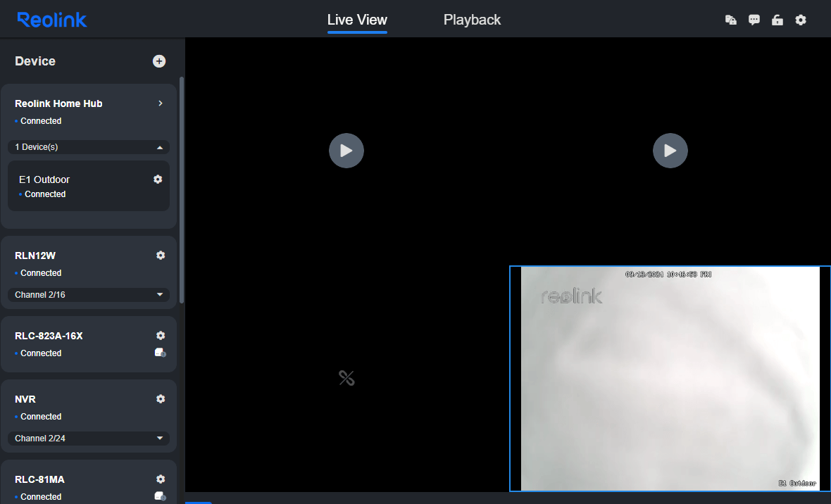Expand NVR Channel 2/24 dropdown
Screen dimensions: 831x504
point(89,439)
